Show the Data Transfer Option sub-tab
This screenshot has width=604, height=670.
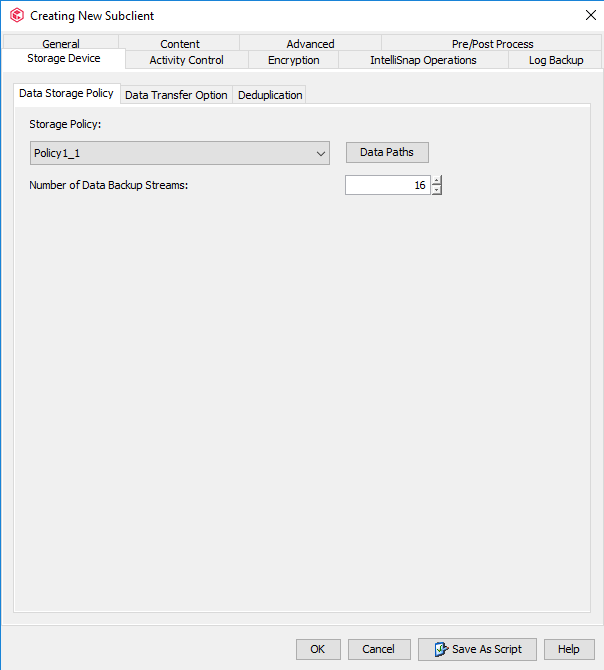pyautogui.click(x=176, y=95)
